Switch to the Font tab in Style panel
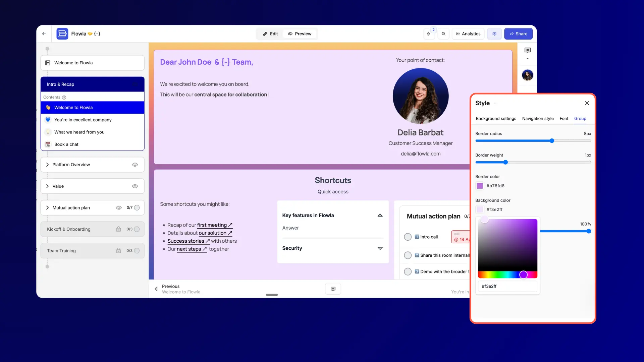 point(563,118)
